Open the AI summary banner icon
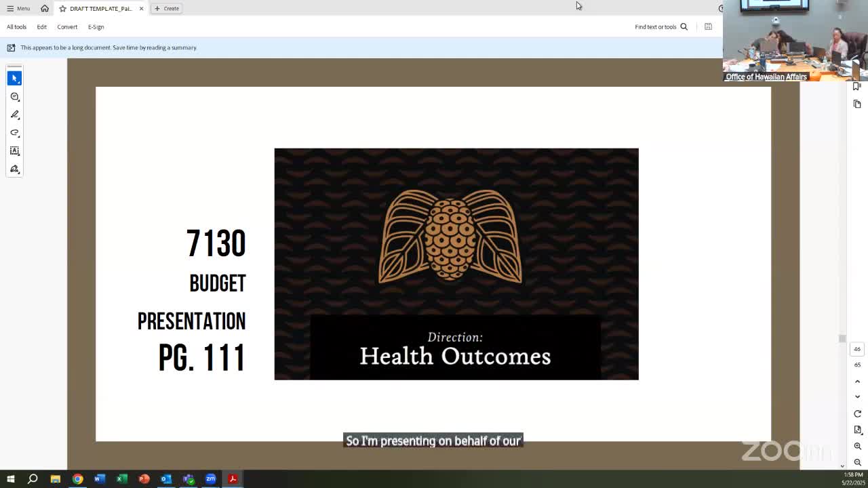The height and width of the screenshot is (488, 868). point(11,47)
